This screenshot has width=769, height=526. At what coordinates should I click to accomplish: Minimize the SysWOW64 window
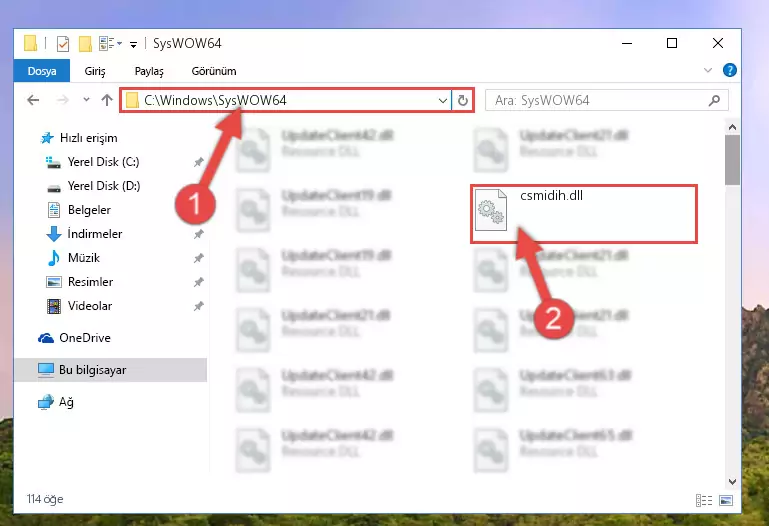626,44
